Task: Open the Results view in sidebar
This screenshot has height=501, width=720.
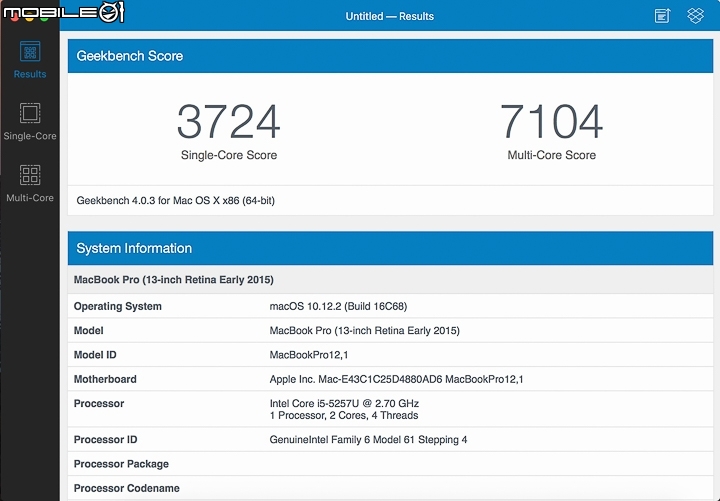Action: pos(30,60)
